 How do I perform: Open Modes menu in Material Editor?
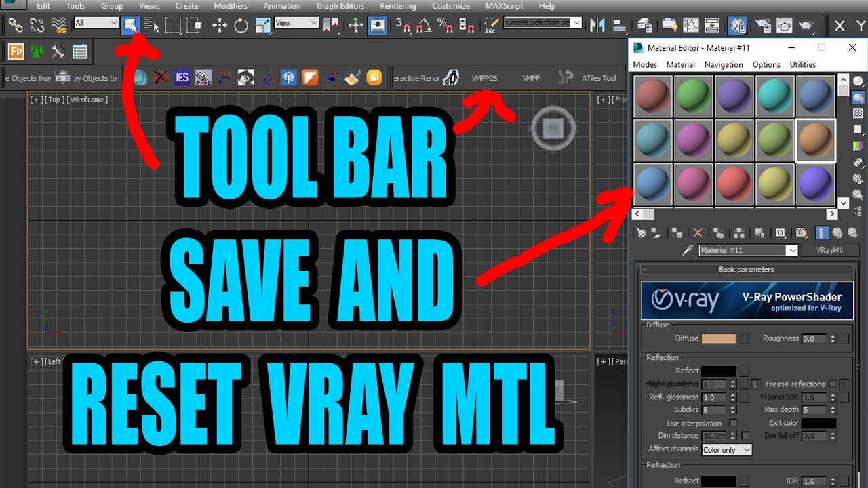(x=645, y=64)
